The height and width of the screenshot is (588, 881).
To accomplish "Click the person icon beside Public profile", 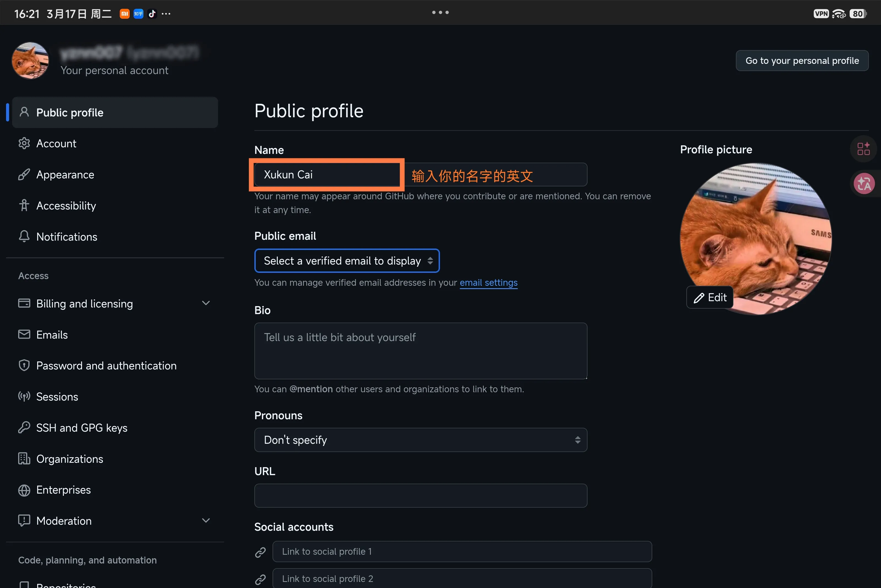I will click(24, 112).
